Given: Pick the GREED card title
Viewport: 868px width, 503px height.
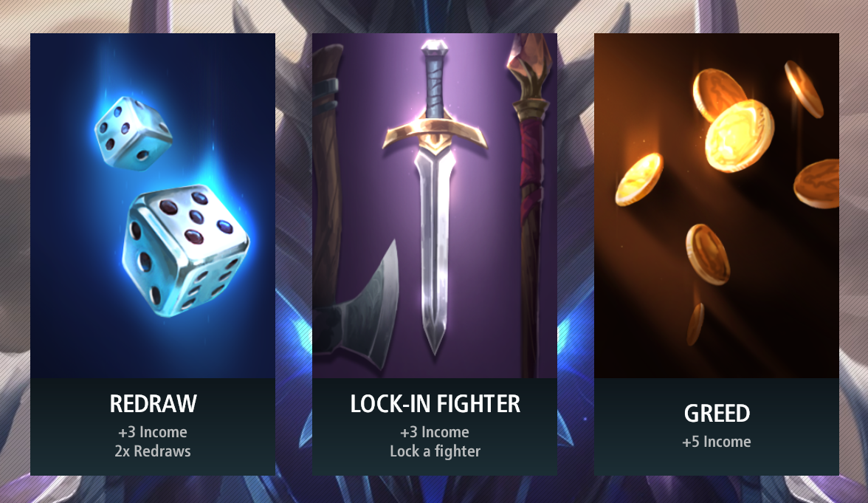Looking at the screenshot, I should pyautogui.click(x=717, y=414).
